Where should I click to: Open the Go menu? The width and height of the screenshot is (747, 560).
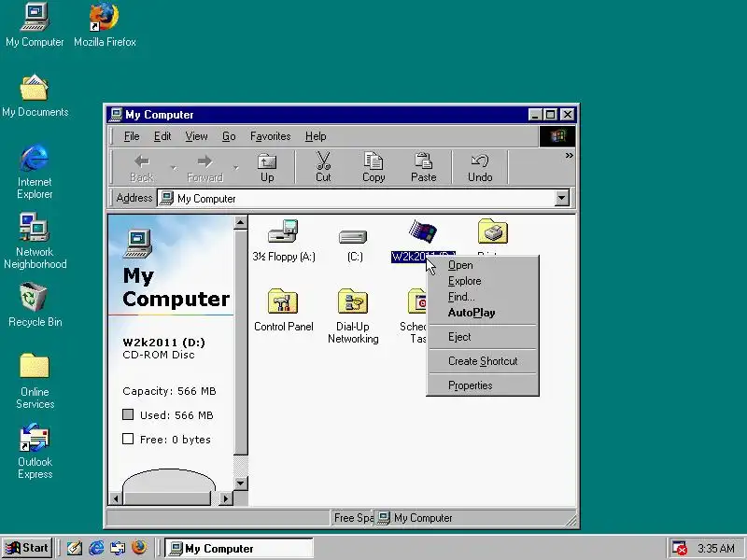pos(229,136)
